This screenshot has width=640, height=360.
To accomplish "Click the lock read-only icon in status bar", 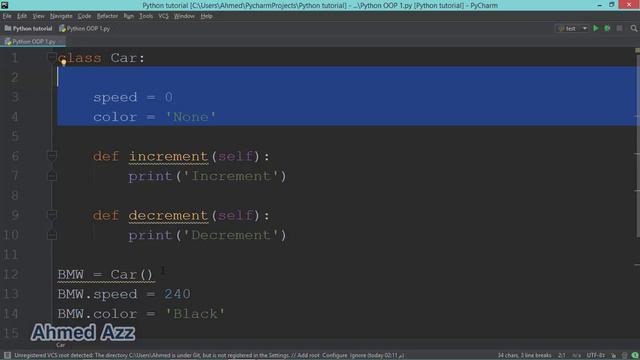I will (x=613, y=356).
